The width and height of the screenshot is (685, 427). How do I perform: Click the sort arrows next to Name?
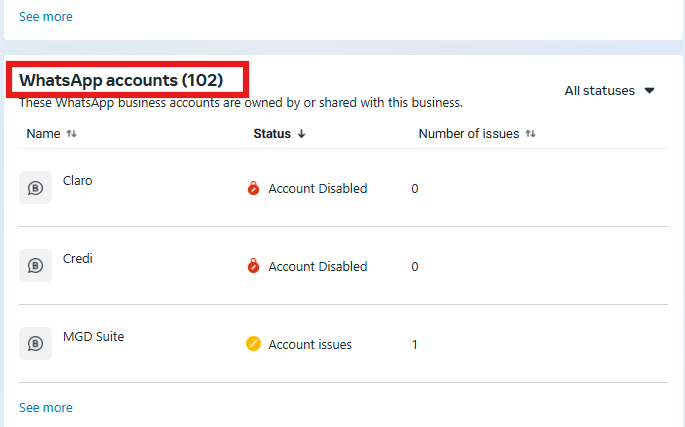71,134
